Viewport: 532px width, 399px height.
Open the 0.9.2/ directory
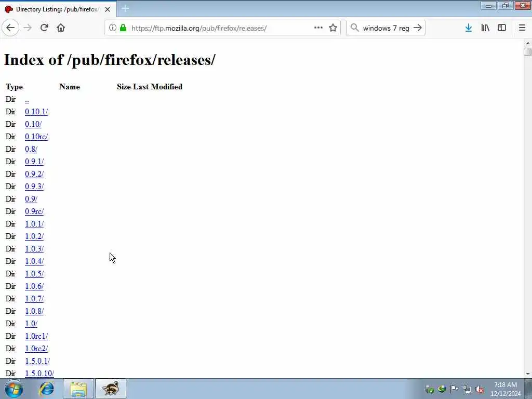pos(34,175)
